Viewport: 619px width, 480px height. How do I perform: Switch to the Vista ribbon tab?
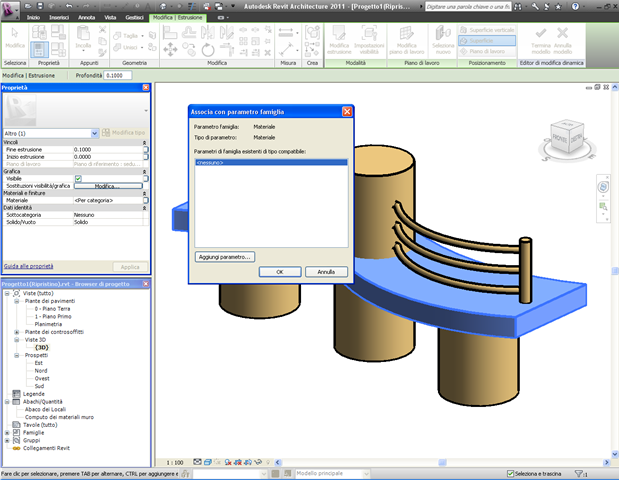click(x=111, y=18)
